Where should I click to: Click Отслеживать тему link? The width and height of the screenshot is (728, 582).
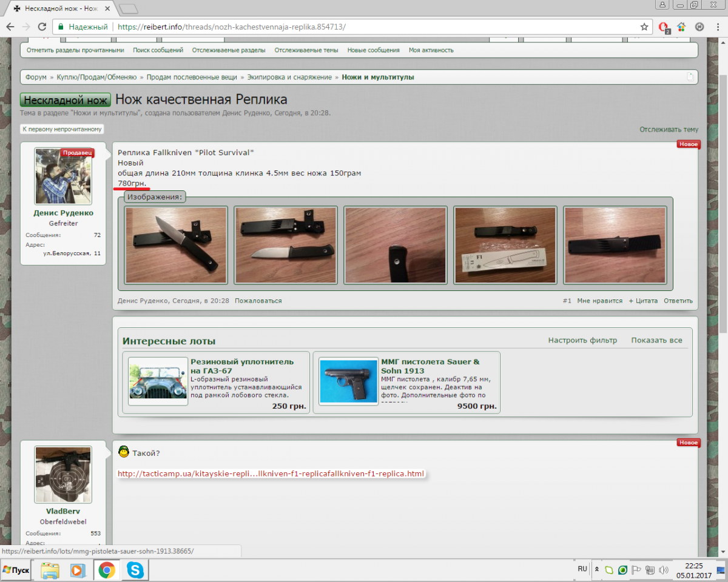[x=669, y=129]
